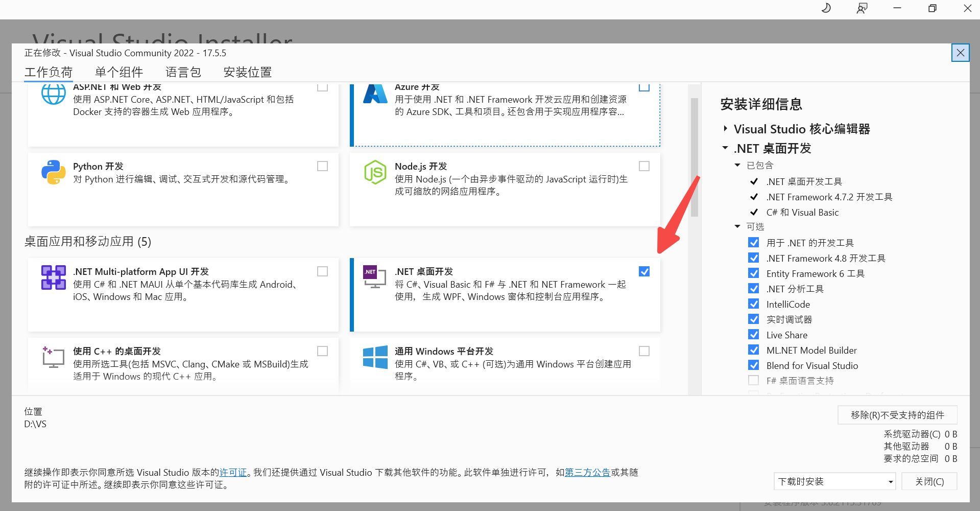
Task: Click .NET Framework 4.7.2 开发工具 included item
Action: [x=829, y=197]
